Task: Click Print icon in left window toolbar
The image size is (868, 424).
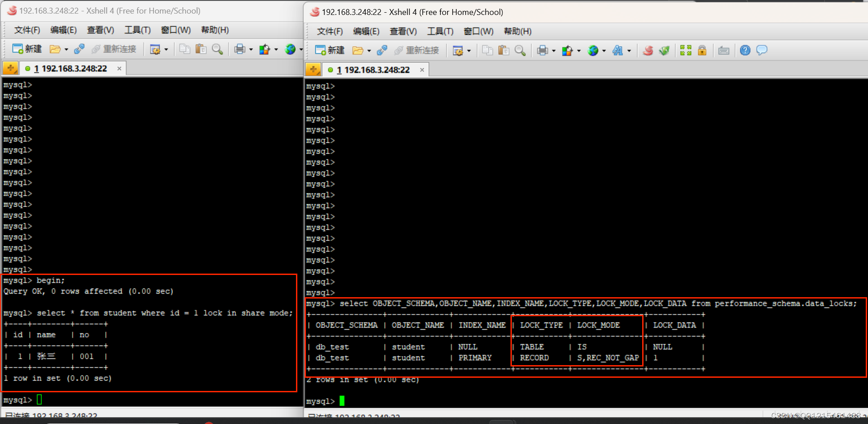Action: (x=240, y=49)
